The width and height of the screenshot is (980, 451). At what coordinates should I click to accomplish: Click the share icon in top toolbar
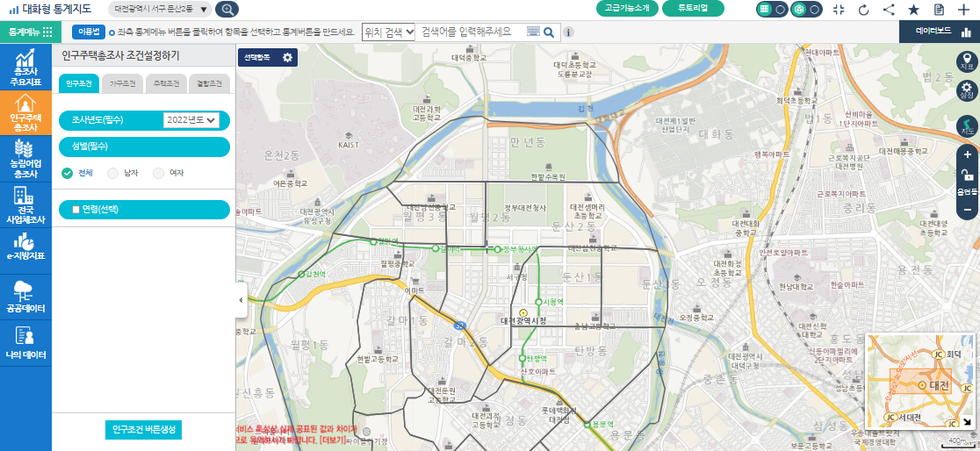(889, 10)
